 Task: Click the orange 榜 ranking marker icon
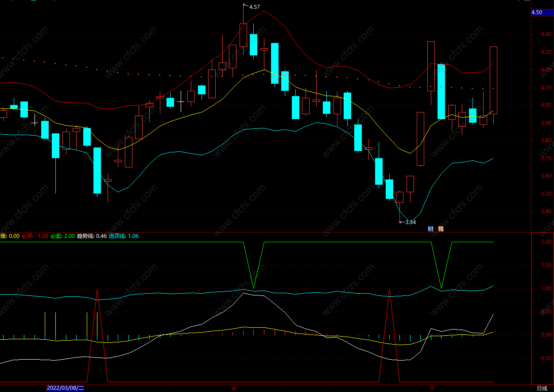[441, 229]
